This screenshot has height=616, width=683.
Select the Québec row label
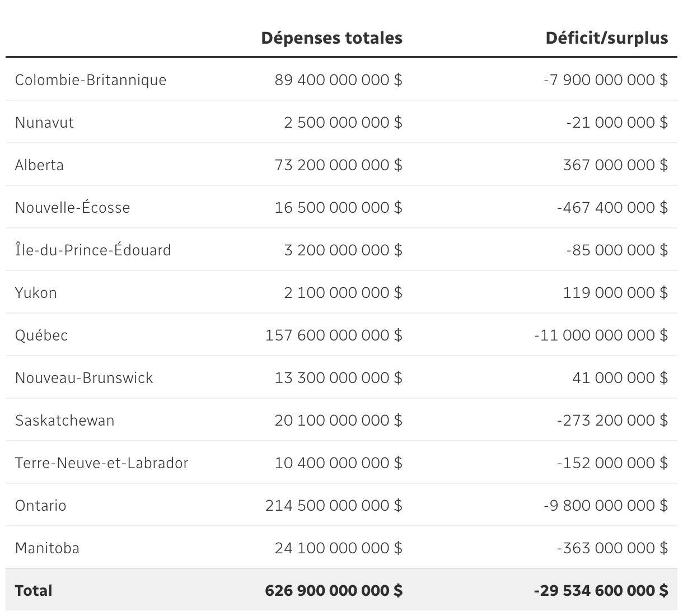pos(41,335)
